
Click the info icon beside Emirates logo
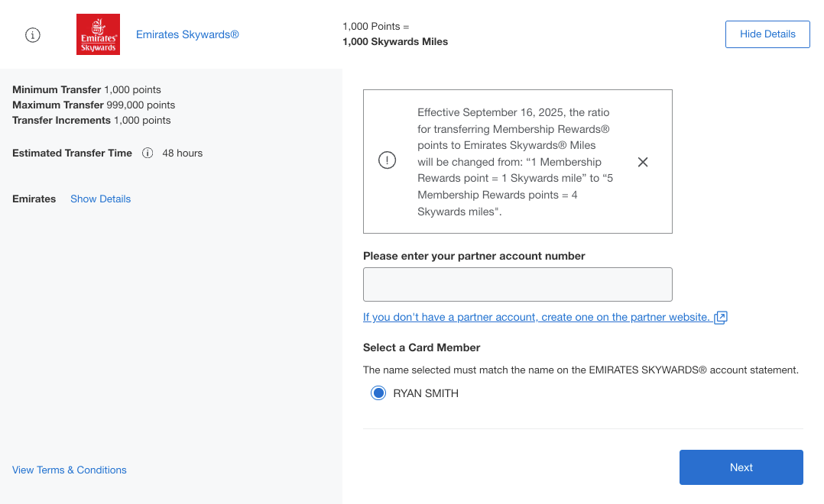[x=33, y=35]
